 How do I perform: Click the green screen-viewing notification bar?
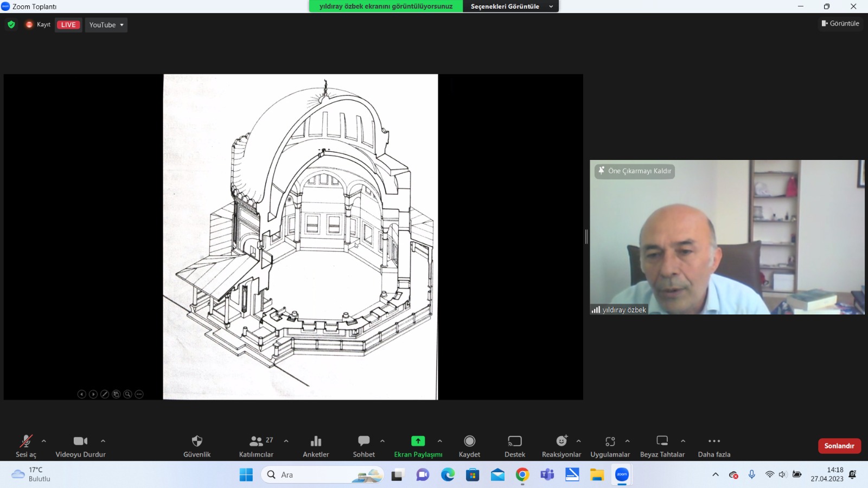(x=386, y=7)
